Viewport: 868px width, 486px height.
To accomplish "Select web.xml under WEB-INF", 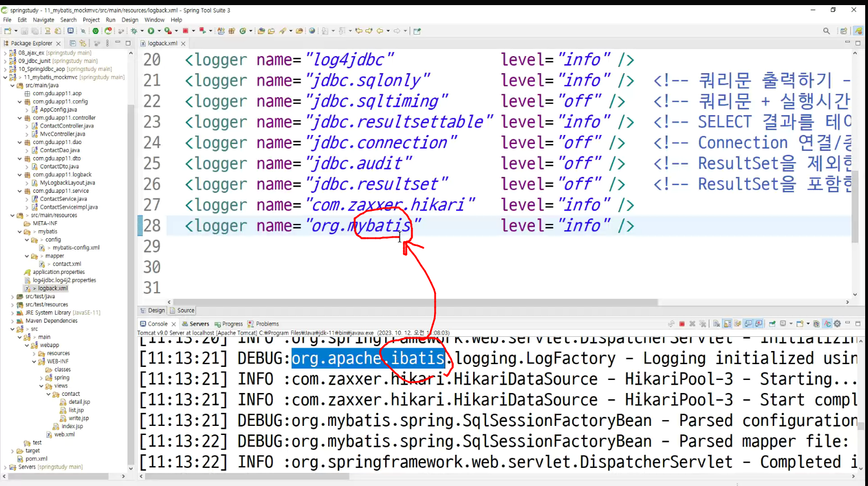I will click(x=64, y=434).
